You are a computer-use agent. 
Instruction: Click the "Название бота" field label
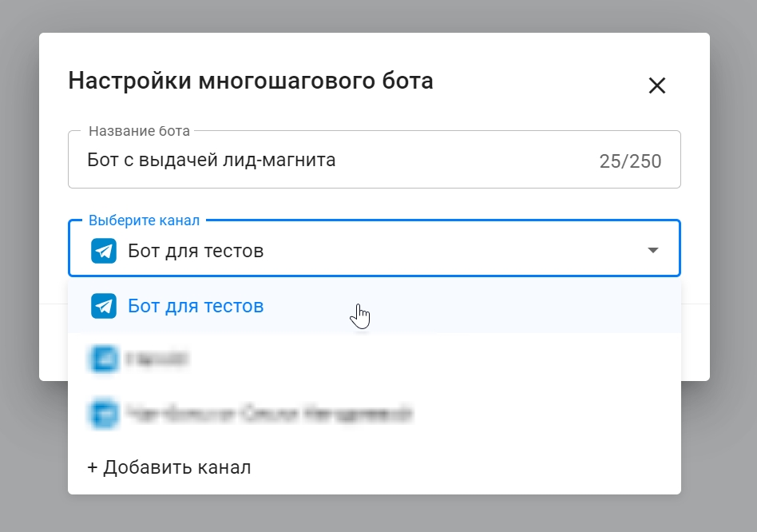pyautogui.click(x=139, y=131)
